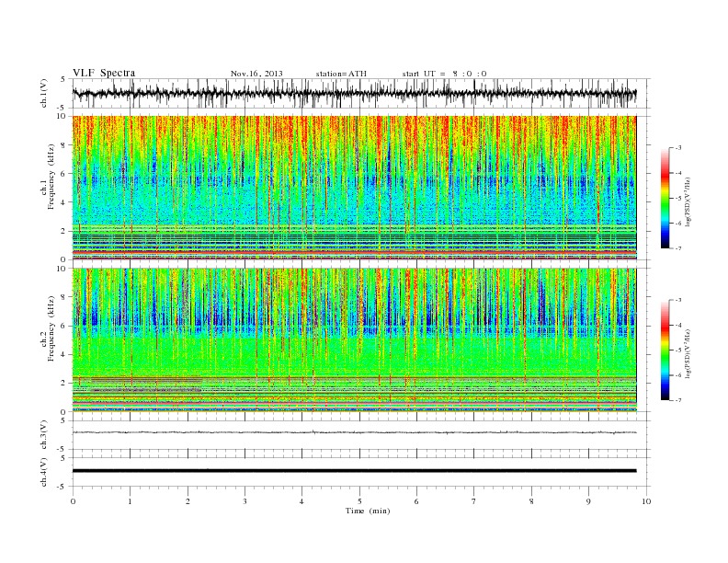Click the "station=ATH" header text
728x563 pixels.
click(341, 74)
